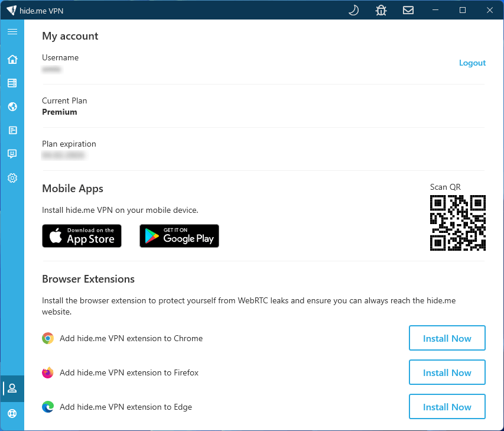Image resolution: width=504 pixels, height=431 pixels.
Task: Click 'Add hide.me VPN extension to Chrome' text
Action: click(x=131, y=338)
